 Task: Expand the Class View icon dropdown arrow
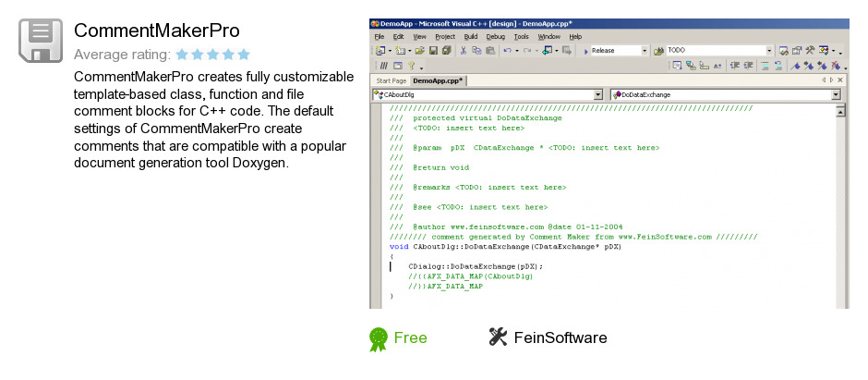pos(833,51)
